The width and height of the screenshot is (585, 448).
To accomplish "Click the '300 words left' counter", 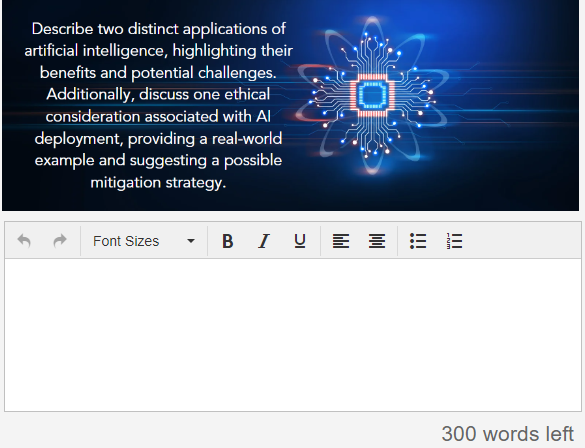I will 507,434.
